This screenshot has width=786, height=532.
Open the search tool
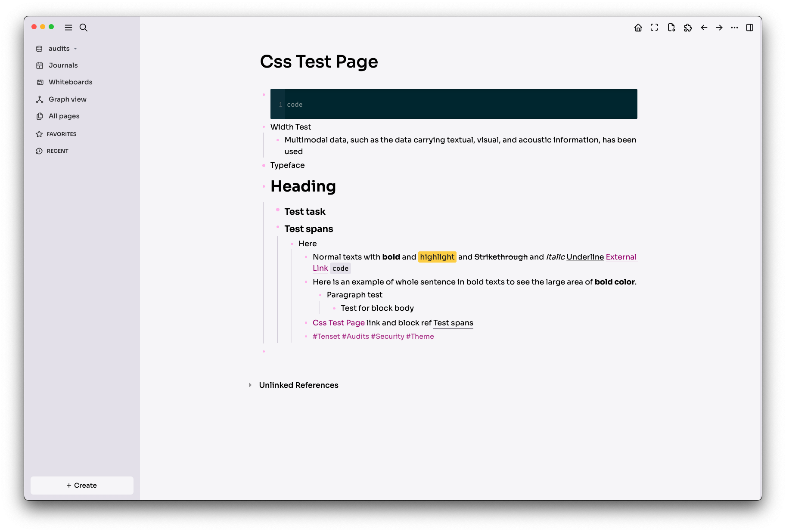point(83,27)
